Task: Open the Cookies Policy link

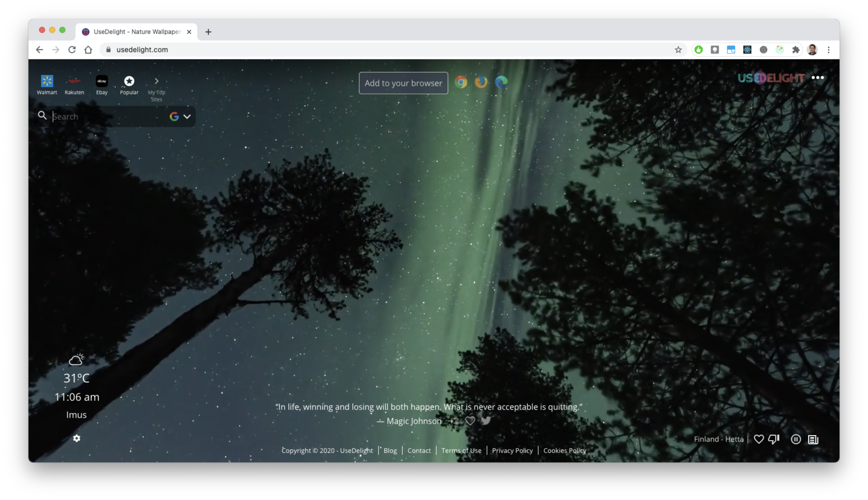Action: [x=564, y=451]
